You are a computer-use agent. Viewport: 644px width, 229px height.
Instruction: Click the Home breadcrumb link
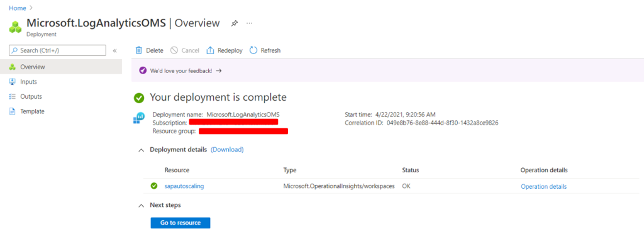coord(17,8)
